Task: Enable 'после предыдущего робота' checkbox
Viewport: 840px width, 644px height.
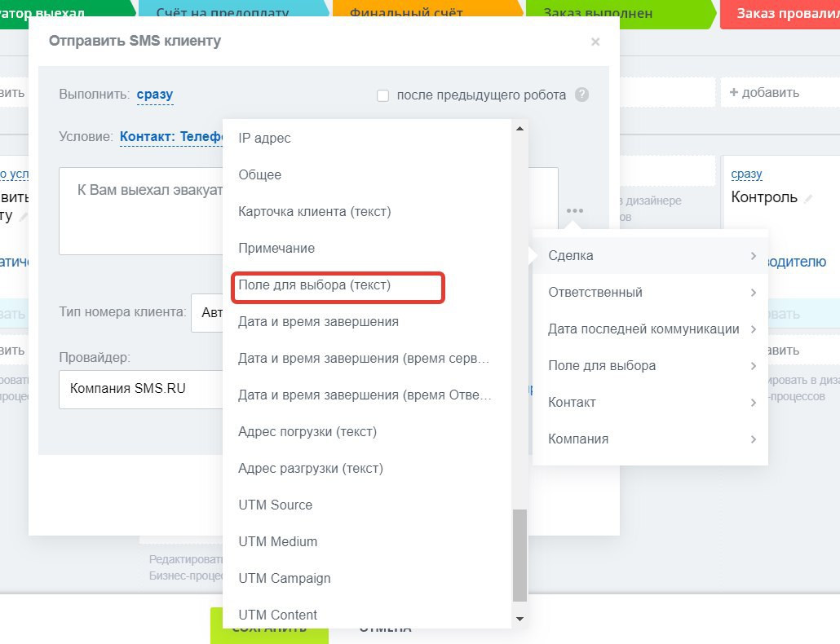Action: click(383, 96)
